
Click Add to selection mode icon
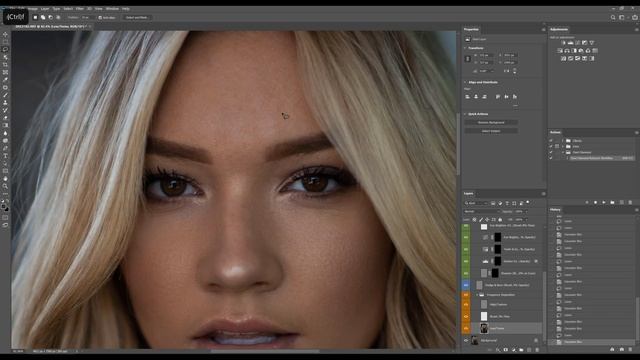pyautogui.click(x=43, y=18)
